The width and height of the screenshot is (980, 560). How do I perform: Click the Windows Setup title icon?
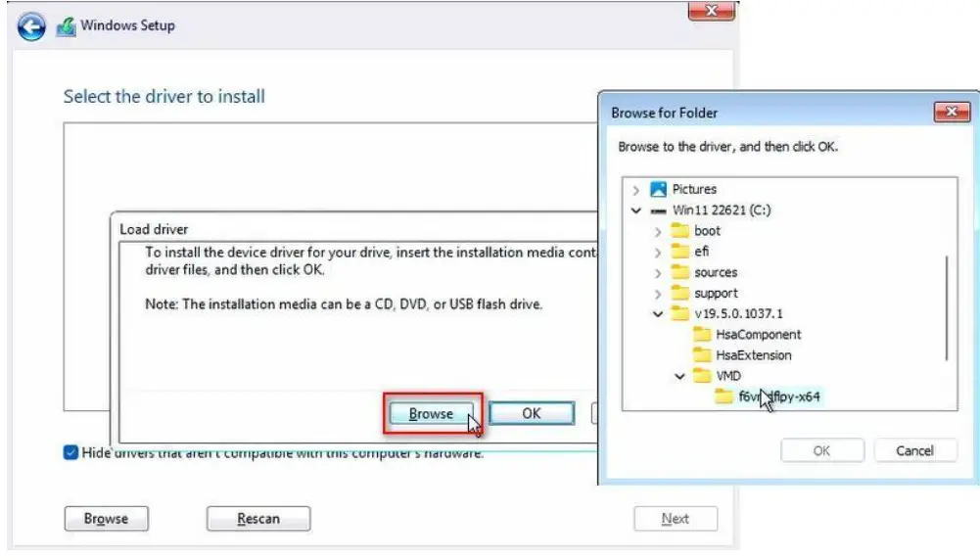[67, 26]
